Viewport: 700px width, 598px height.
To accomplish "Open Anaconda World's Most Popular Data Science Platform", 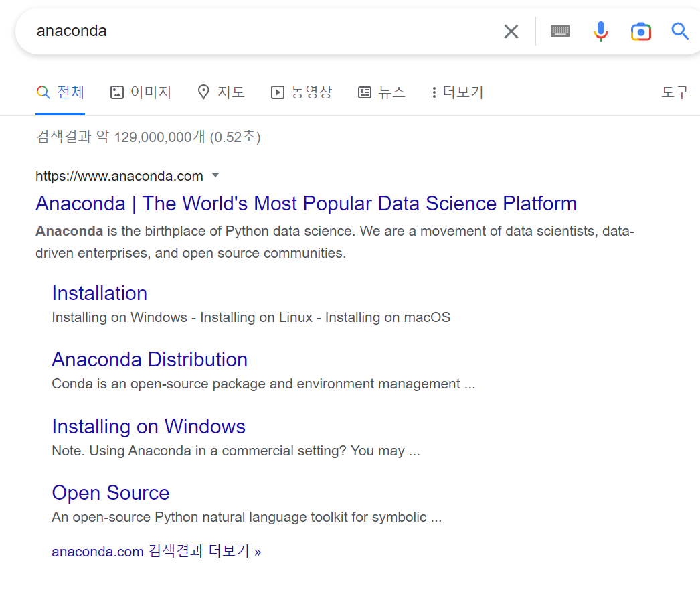I will point(307,204).
